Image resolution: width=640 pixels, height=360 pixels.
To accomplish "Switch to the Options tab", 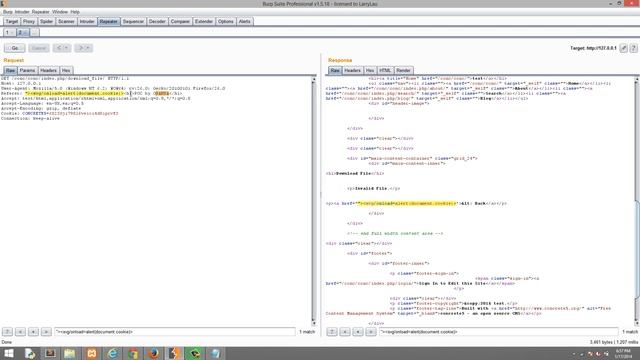I will [x=226, y=22].
